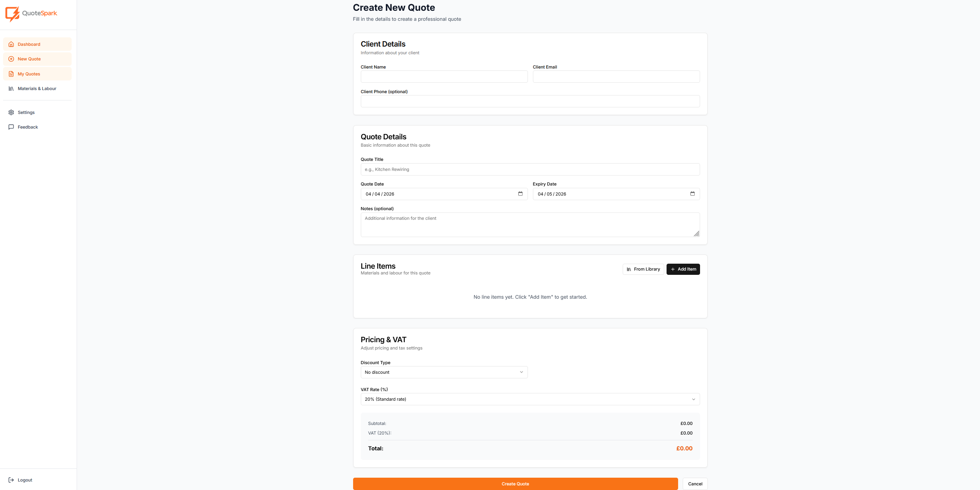Click the Cancel button
This screenshot has height=490, width=980.
[x=695, y=484]
